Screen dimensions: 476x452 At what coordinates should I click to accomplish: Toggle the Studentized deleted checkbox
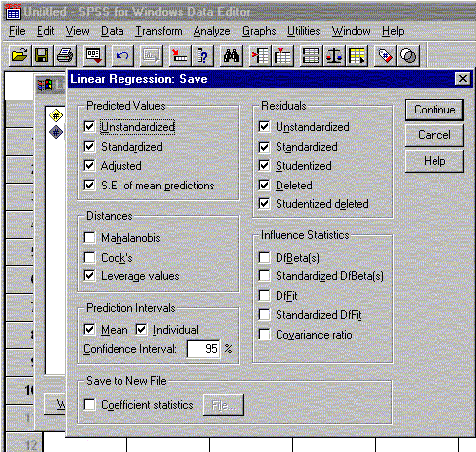pos(264,204)
